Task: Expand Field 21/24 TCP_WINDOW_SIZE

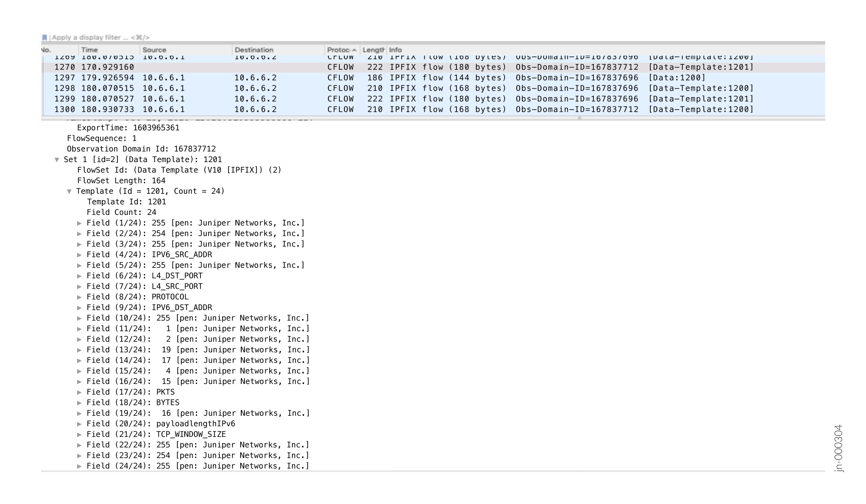Action: [80, 435]
